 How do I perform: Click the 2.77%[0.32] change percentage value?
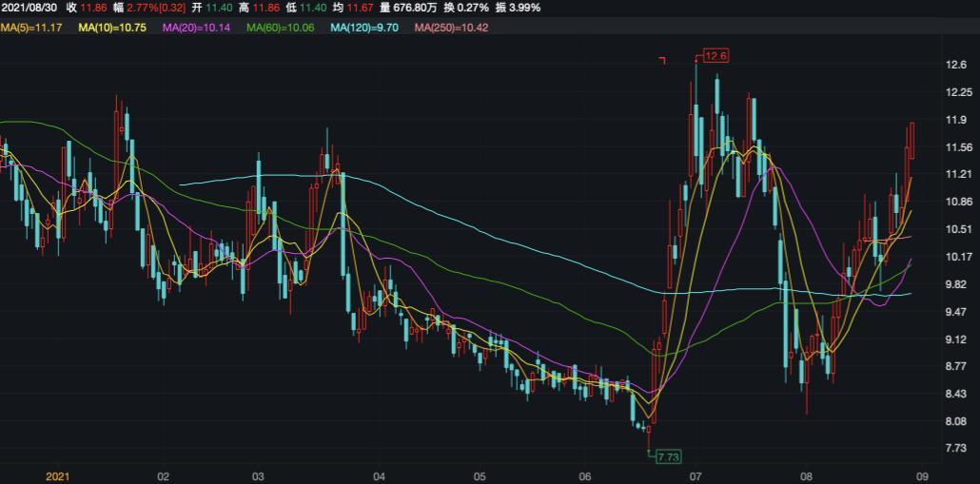pos(161,8)
